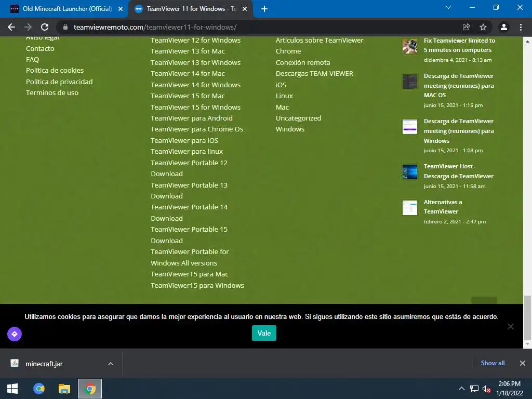The width and height of the screenshot is (532, 399).
Task: Open the Contacto link
Action: click(40, 48)
